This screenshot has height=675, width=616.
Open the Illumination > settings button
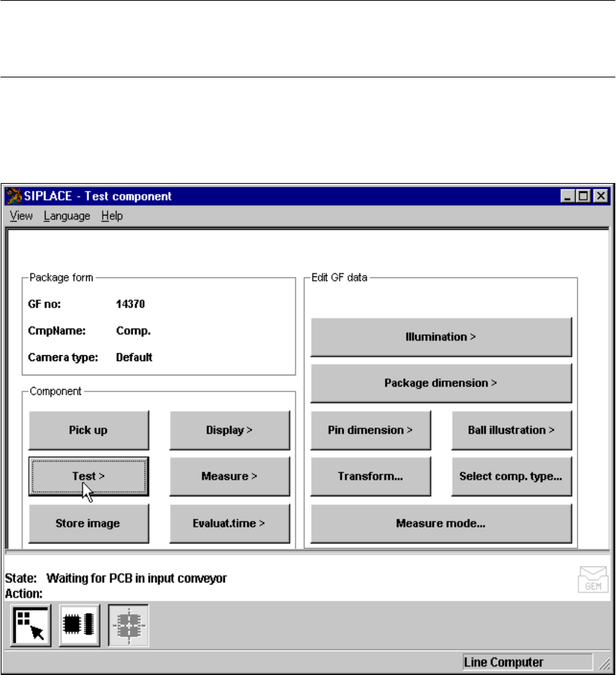coord(441,337)
